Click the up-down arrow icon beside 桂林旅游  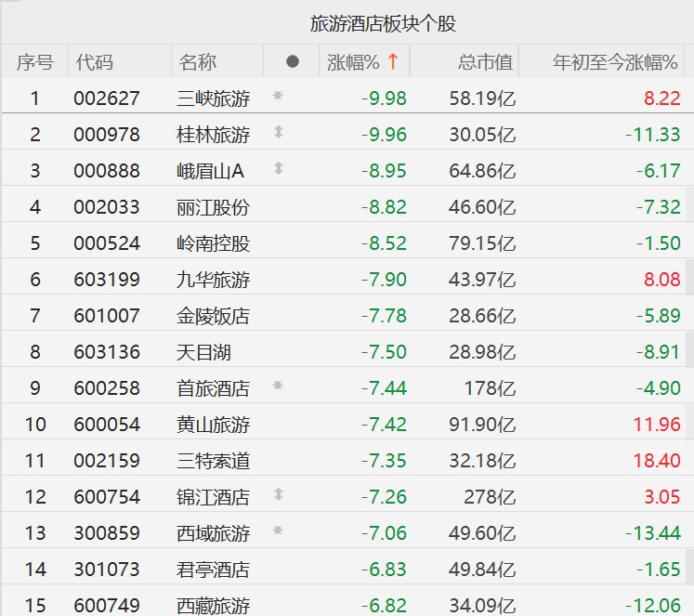coord(278,133)
